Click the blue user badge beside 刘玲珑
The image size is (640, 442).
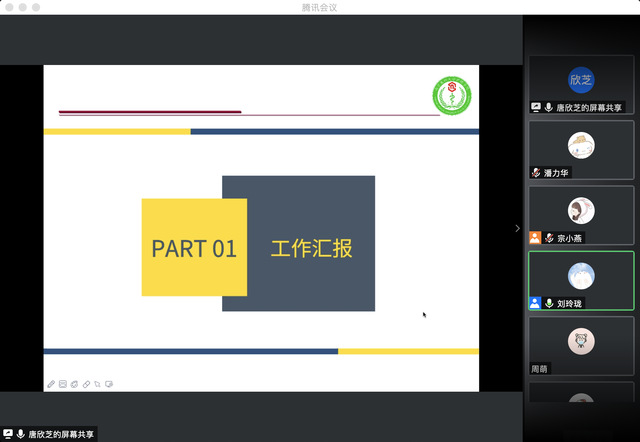point(535,303)
